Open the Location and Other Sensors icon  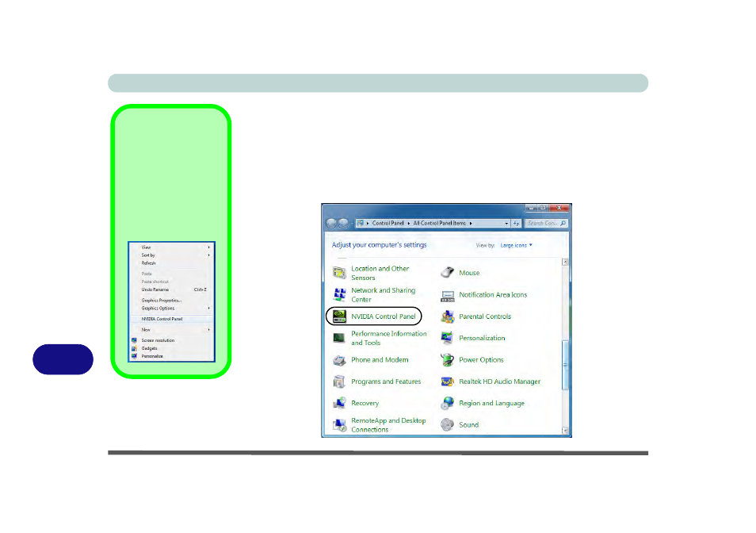pyautogui.click(x=339, y=273)
